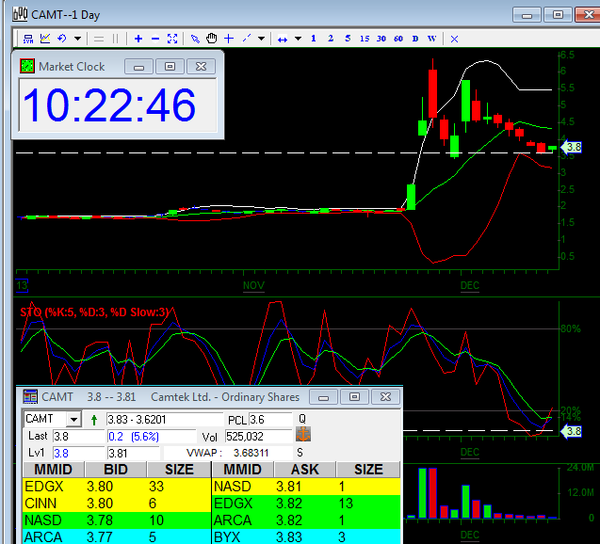600x544 pixels.
Task: Select the W weekly timeframe button
Action: point(431,38)
